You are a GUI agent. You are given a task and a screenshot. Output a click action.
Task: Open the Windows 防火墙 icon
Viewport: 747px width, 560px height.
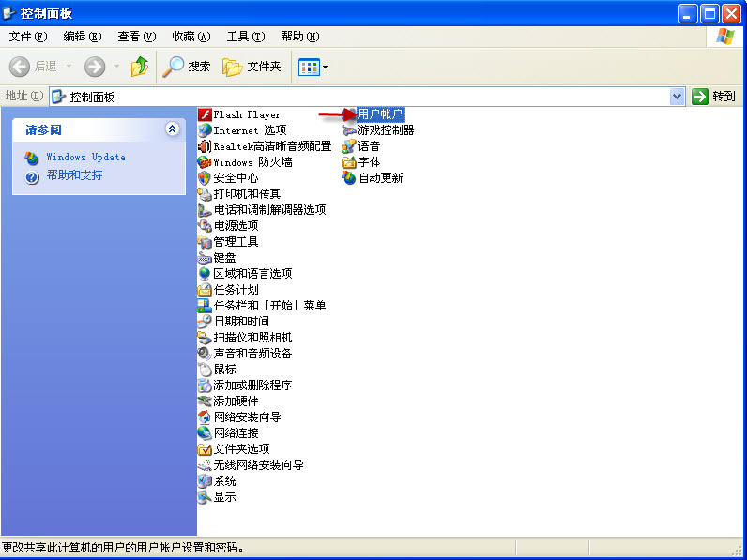pyautogui.click(x=205, y=162)
